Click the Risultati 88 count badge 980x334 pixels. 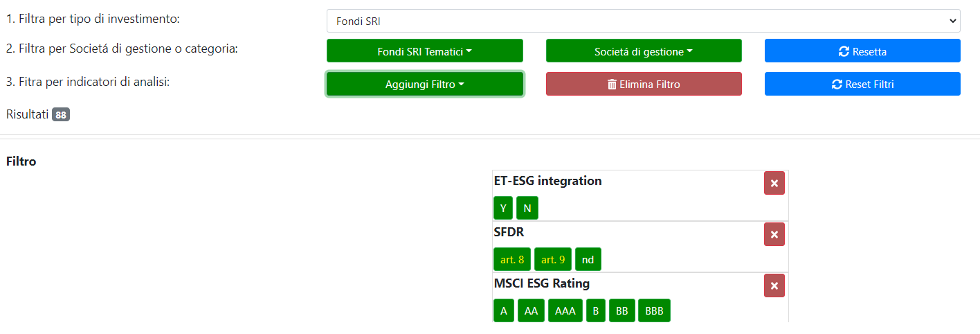61,115
